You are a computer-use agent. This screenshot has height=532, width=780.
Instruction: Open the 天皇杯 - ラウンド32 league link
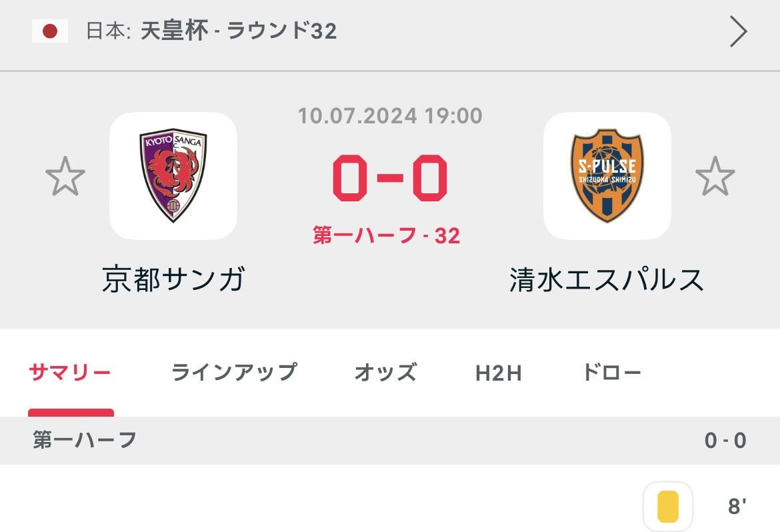[x=238, y=31]
